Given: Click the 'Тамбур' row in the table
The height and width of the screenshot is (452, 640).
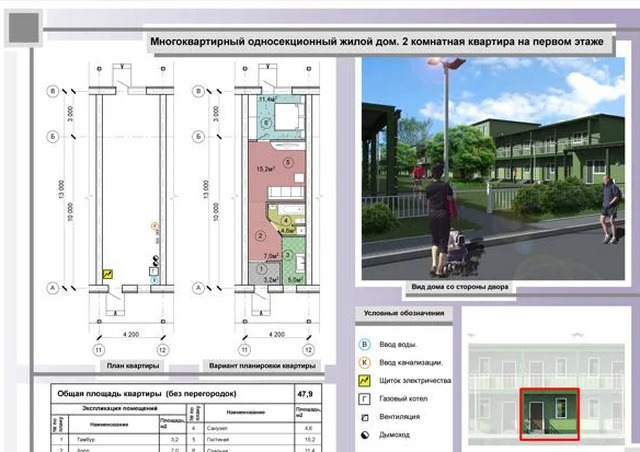Looking at the screenshot, I should [118, 440].
